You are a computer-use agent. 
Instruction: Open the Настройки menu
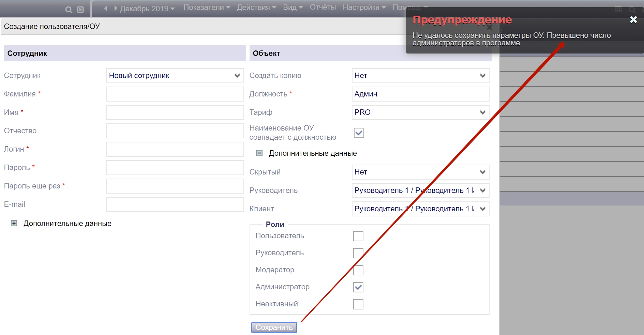[364, 7]
